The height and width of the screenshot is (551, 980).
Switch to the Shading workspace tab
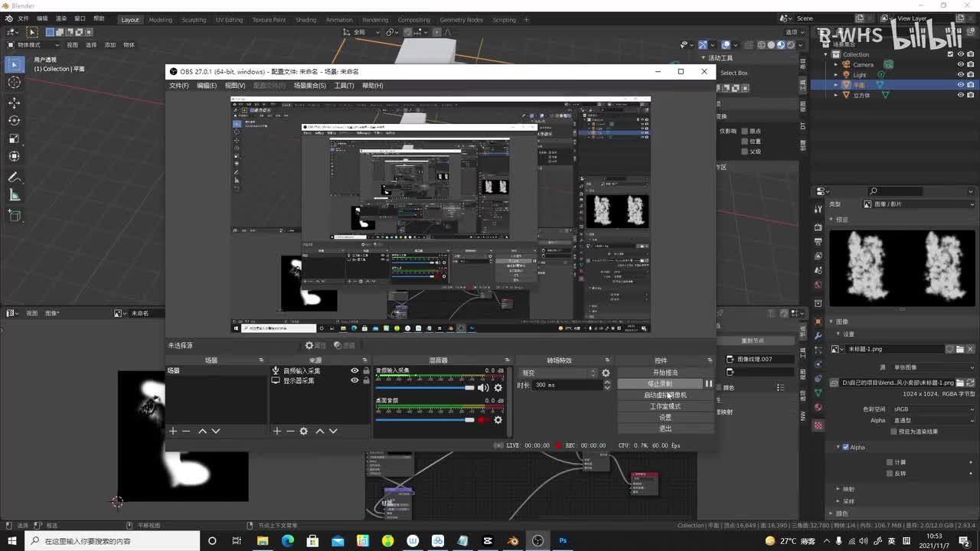point(305,20)
